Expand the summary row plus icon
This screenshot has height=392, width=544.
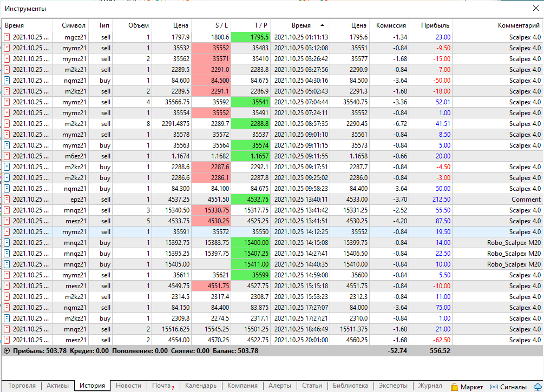[6, 351]
